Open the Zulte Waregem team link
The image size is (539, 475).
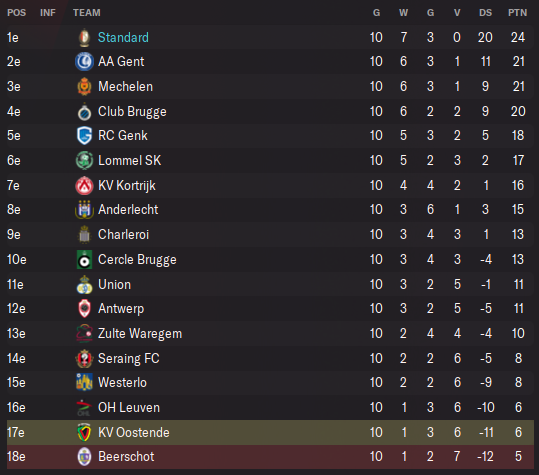(140, 333)
